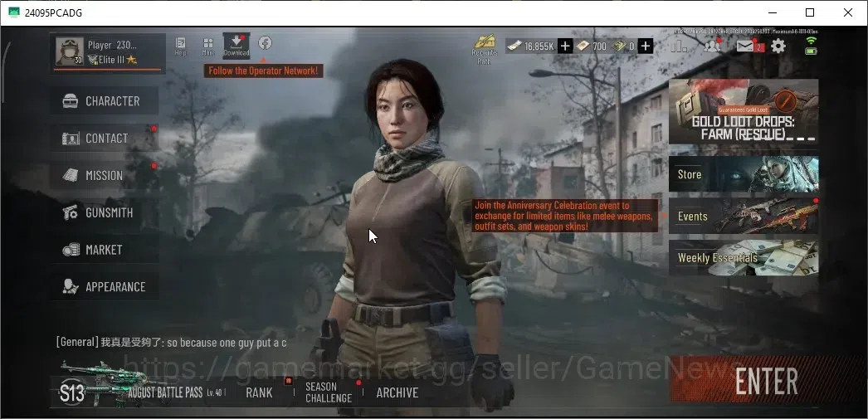Open the CHARACTER menu
This screenshot has height=419, width=868.
[x=104, y=101]
